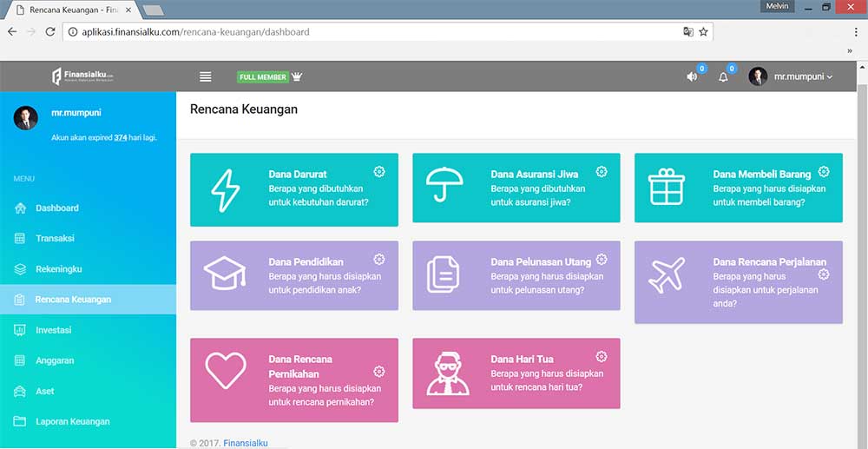Select the graduation cap education icon

pyautogui.click(x=225, y=275)
